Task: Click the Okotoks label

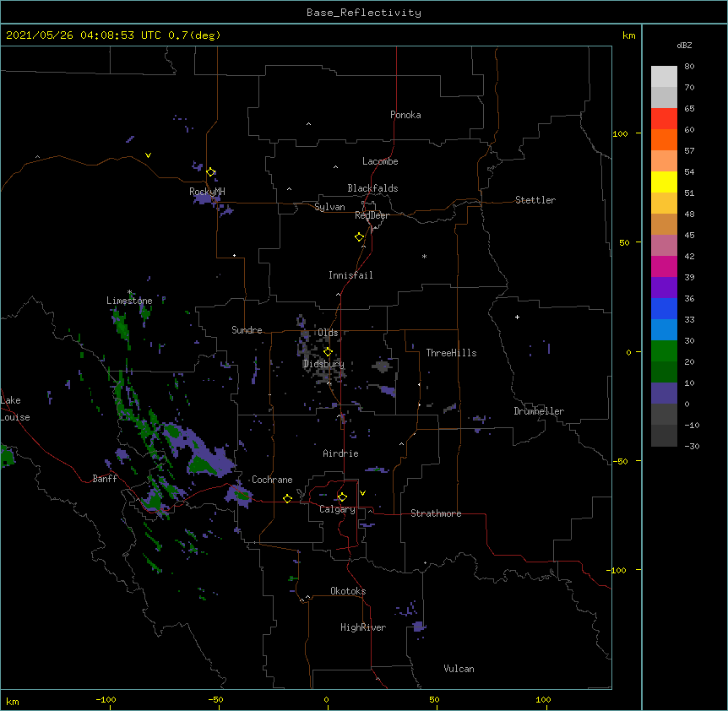Action: pyautogui.click(x=348, y=591)
